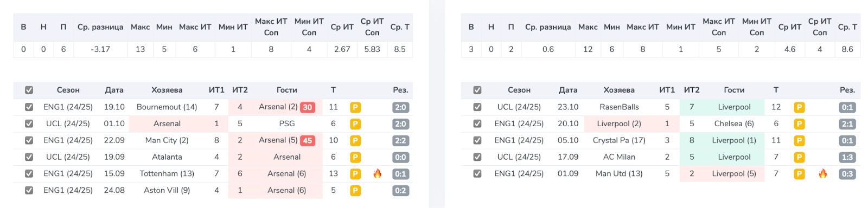Click the fire icon in Tottenham row
Image resolution: width=868 pixels, height=208 pixels.
coord(378,174)
